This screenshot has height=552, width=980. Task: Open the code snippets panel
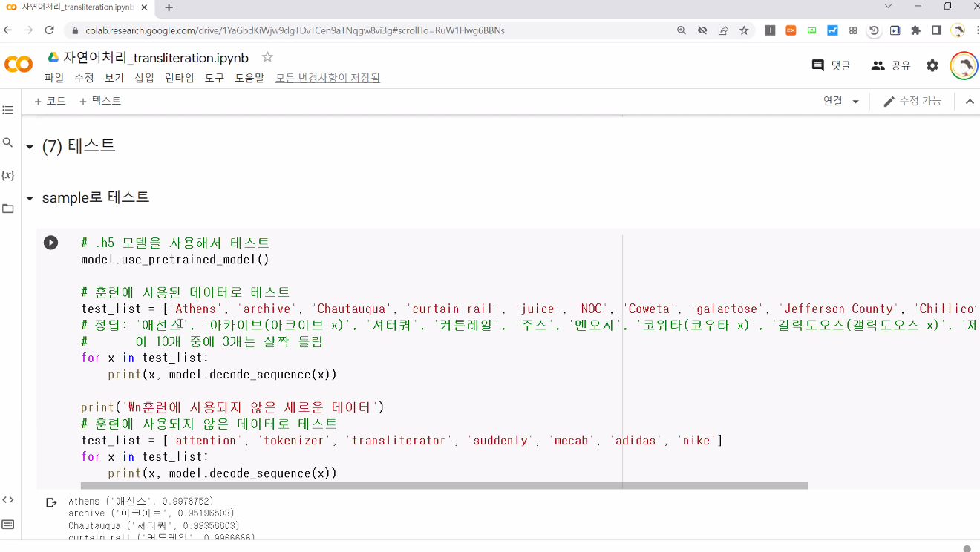8,499
